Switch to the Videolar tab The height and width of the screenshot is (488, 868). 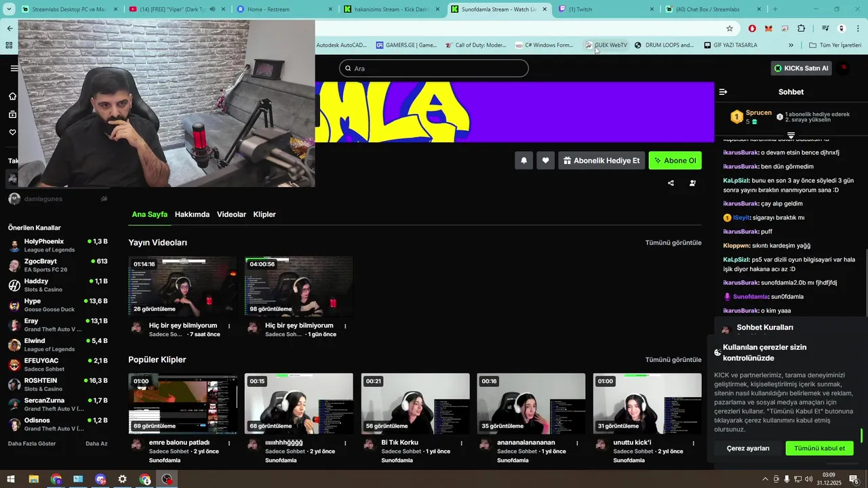pyautogui.click(x=231, y=214)
